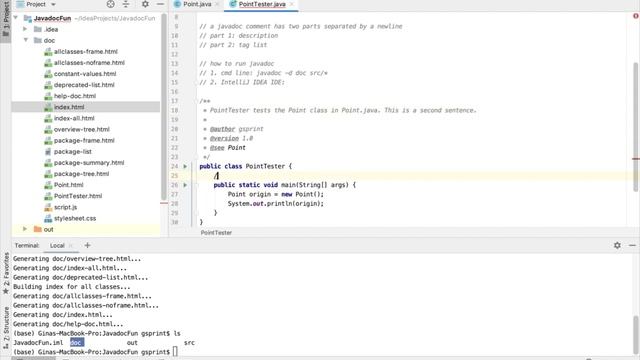Select help-doc.html file

pos(75,96)
